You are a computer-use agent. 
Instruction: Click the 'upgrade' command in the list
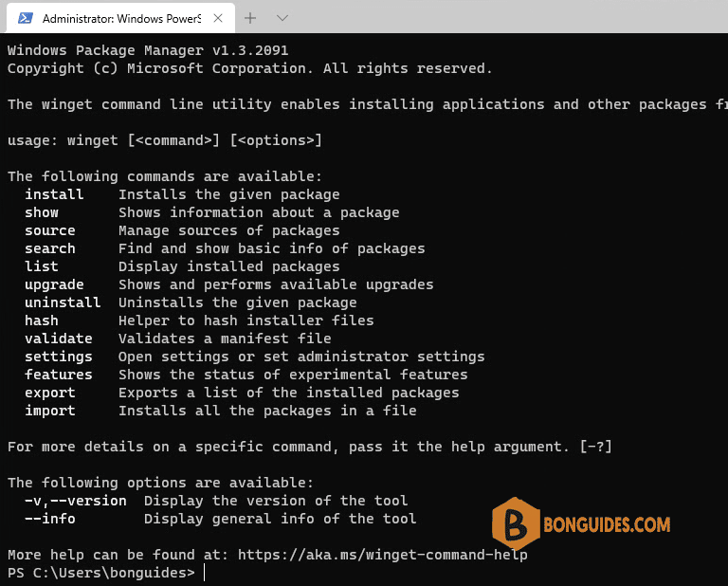pos(54,284)
